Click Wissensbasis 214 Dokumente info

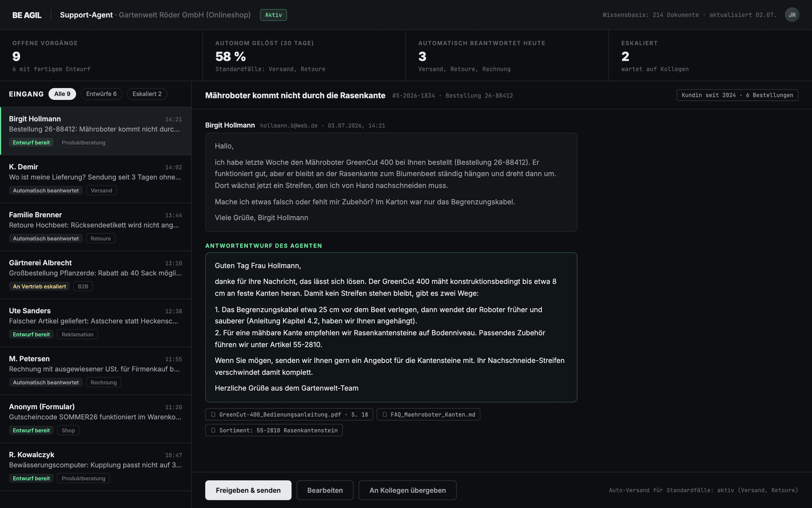click(689, 15)
